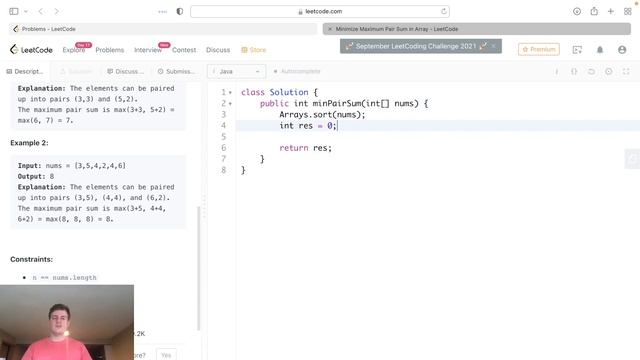This screenshot has height=360, width=640.
Task: Open the Safari sidebar toggle icon
Action: coord(13,11)
